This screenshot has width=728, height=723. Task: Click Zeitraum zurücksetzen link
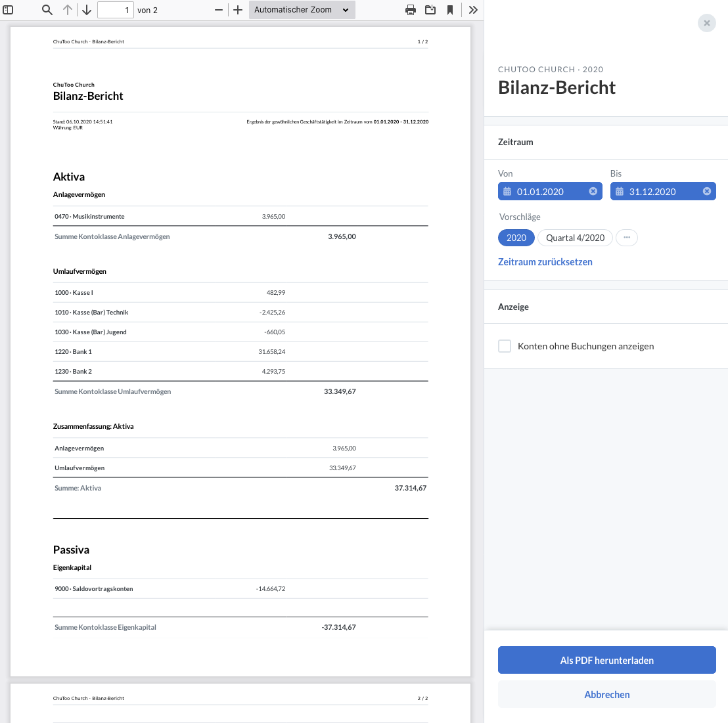(x=545, y=262)
